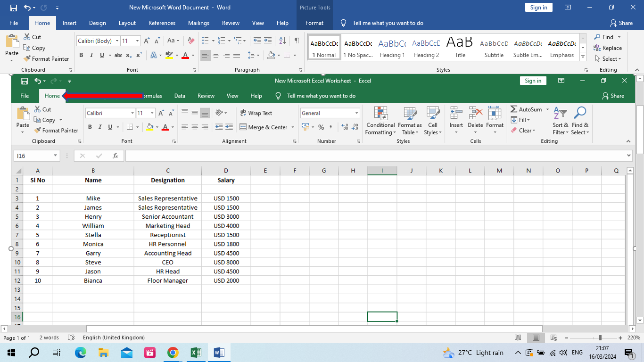The image size is (644, 362).
Task: Open Chrome from the Windows taskbar
Action: (173, 353)
